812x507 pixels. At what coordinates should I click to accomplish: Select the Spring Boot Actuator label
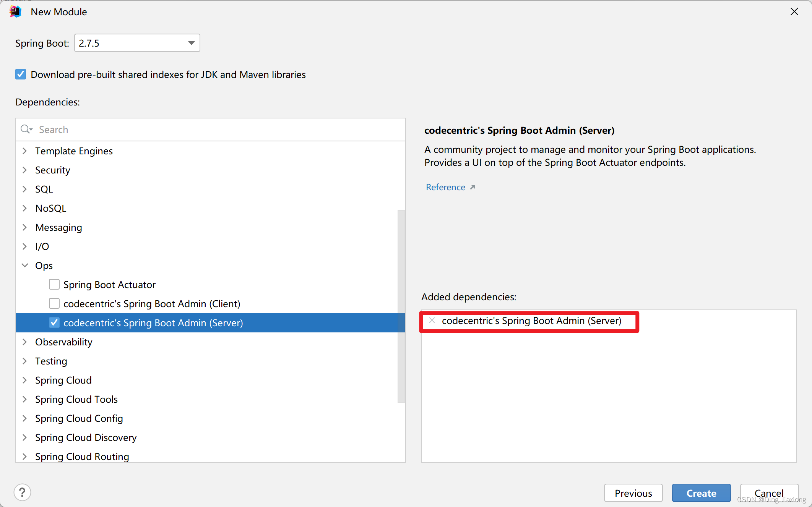tap(109, 285)
